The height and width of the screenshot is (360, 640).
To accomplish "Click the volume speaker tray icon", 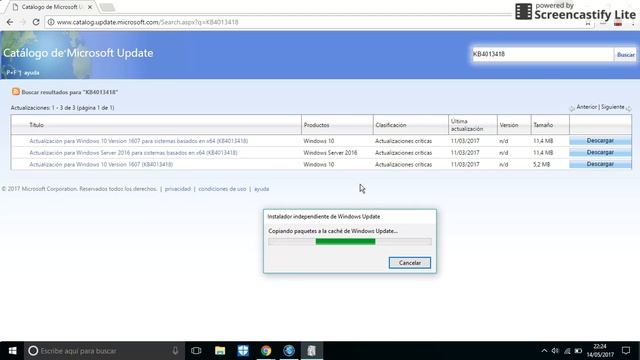I will pos(555,351).
